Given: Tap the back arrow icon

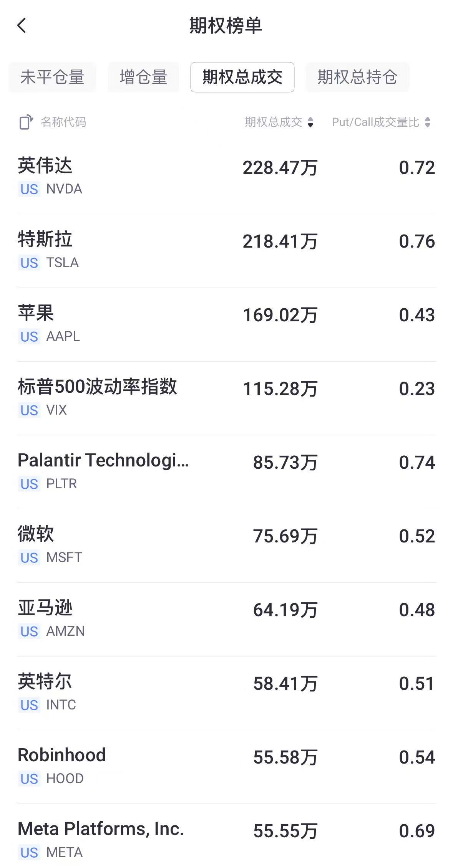Looking at the screenshot, I should pos(22,26).
